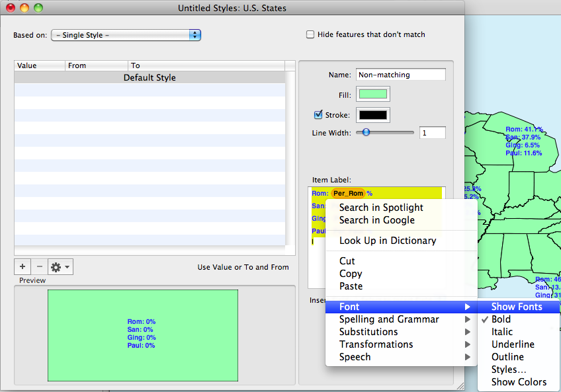The width and height of the screenshot is (561, 392).
Task: Select Look Up in Dictionary
Action: (388, 241)
